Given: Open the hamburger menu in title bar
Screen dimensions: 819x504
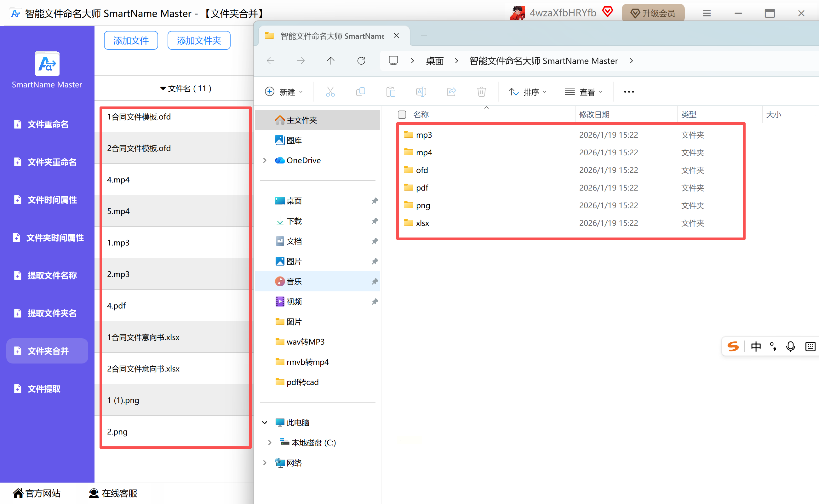Looking at the screenshot, I should [707, 13].
